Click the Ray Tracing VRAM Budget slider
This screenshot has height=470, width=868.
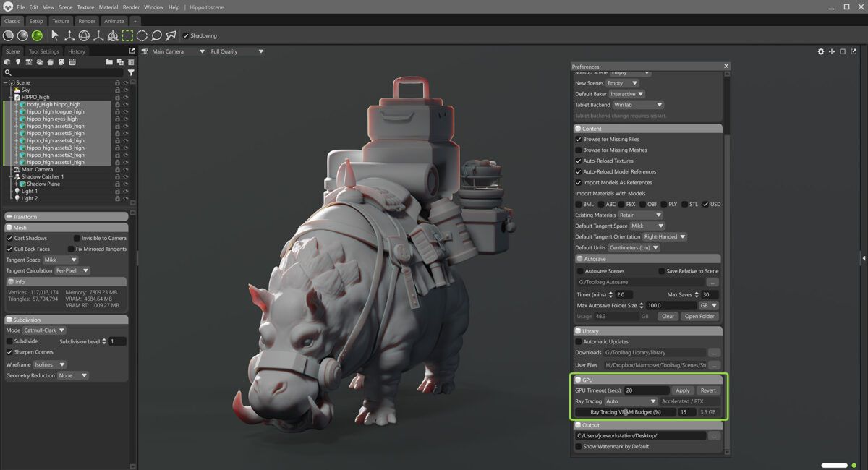626,412
